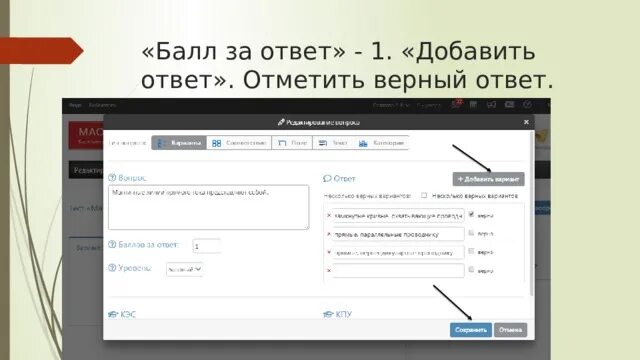Uncheck верно for the first answer

[471, 214]
